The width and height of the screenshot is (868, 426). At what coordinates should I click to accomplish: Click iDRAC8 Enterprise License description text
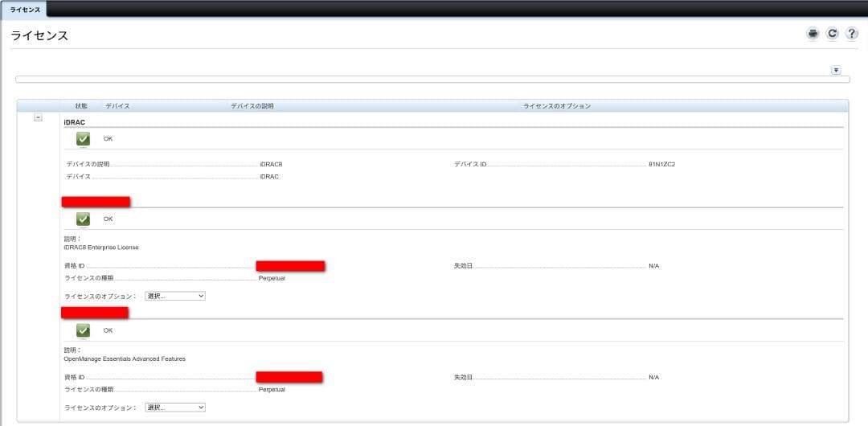101,248
